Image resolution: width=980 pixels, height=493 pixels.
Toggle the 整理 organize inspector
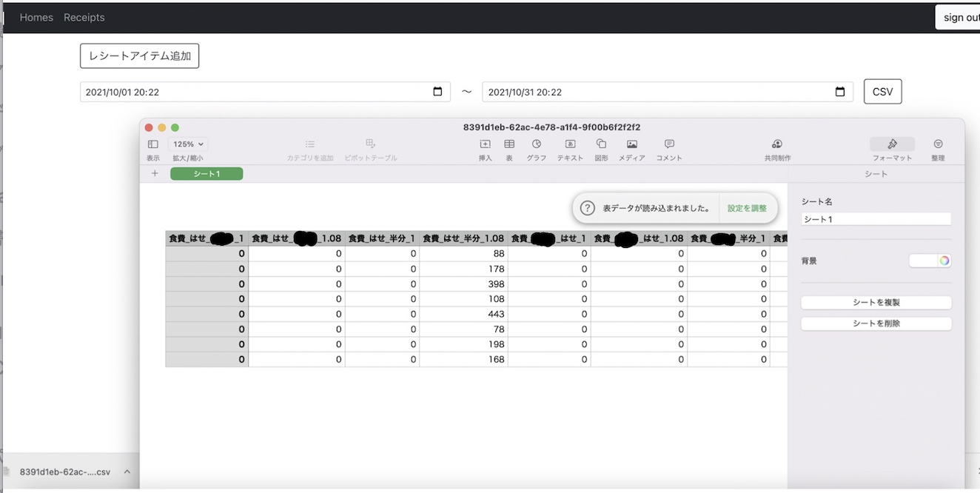[938, 144]
